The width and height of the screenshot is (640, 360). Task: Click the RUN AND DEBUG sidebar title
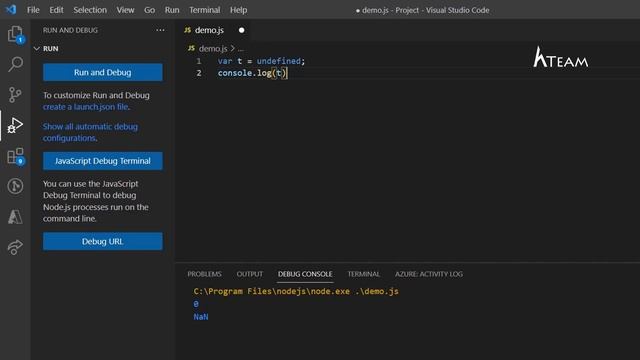click(x=70, y=30)
